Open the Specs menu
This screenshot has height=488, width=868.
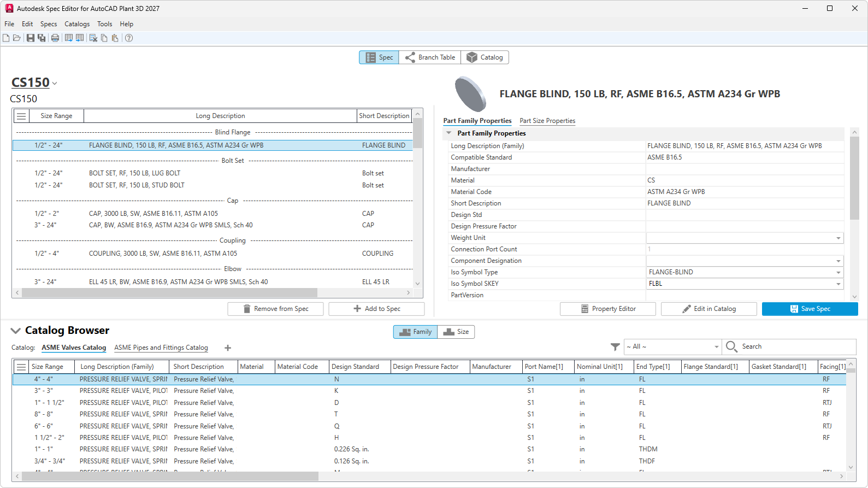pos(49,24)
